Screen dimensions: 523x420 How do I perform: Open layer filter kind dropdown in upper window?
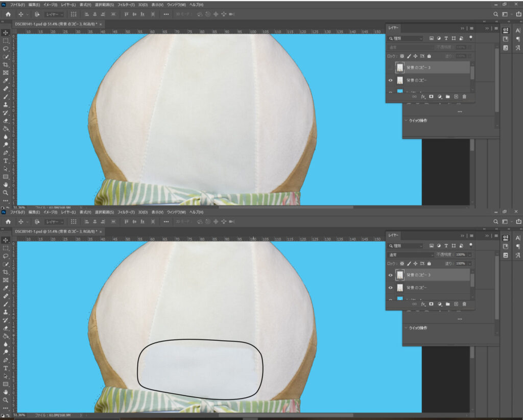406,39
